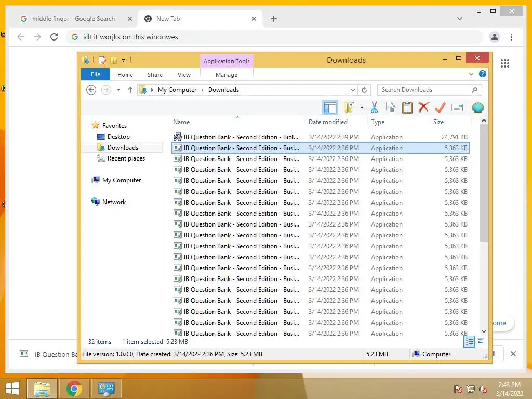Viewport: 532px width, 399px height.
Task: Select Desktop under Favorites
Action: 118,137
